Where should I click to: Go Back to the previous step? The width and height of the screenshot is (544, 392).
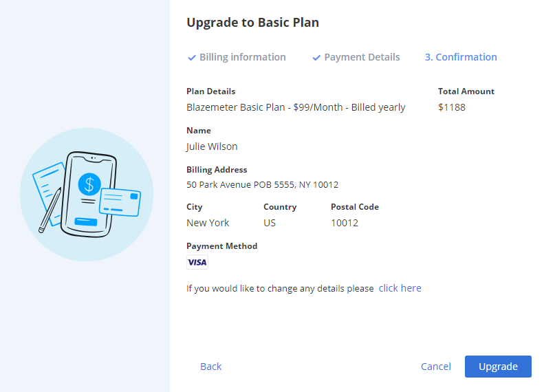pos(211,367)
